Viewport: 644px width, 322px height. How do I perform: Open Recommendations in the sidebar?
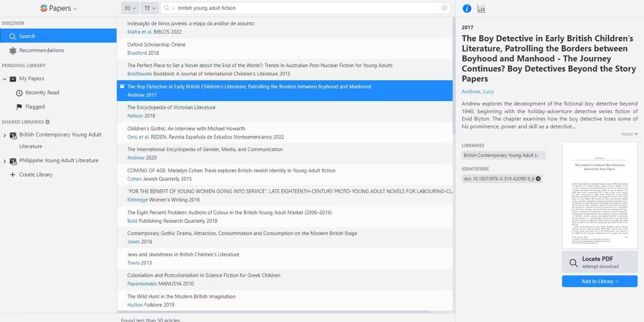coord(41,50)
